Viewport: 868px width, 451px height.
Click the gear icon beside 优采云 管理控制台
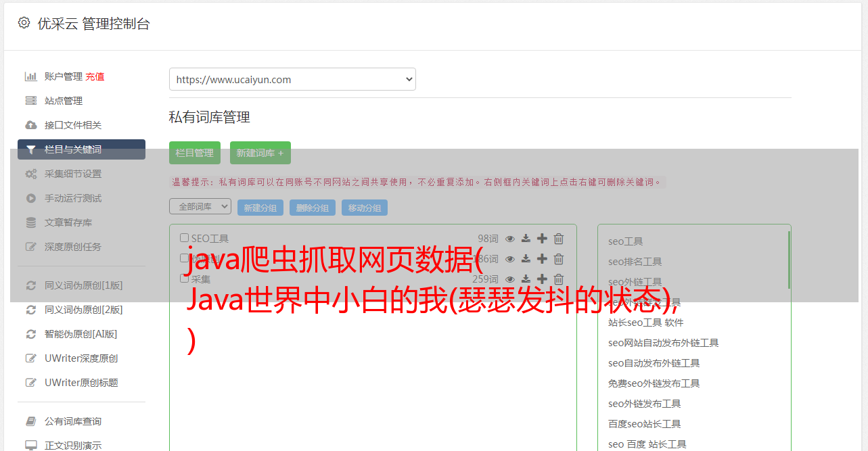24,23
